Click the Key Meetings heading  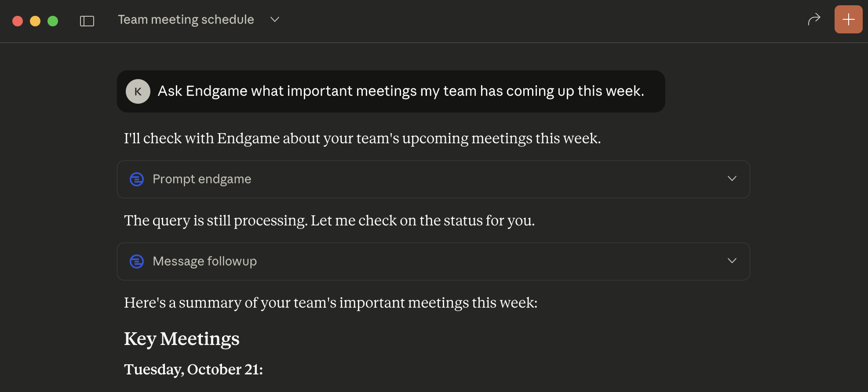click(182, 338)
